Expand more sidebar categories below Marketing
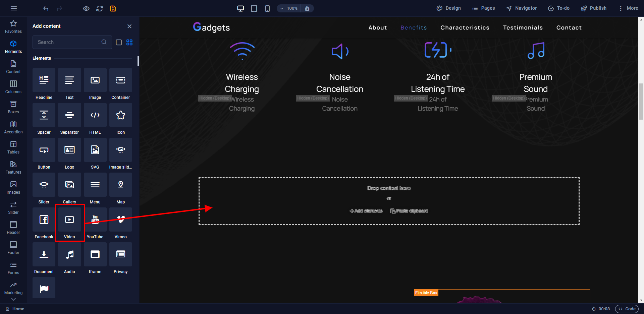Viewport: 644px width, 314px height. tap(13, 299)
